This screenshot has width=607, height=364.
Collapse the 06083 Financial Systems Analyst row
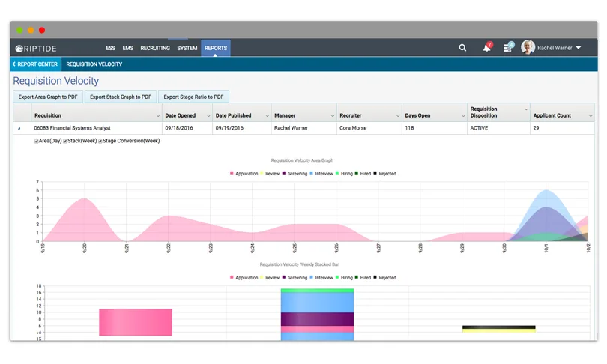coord(19,128)
